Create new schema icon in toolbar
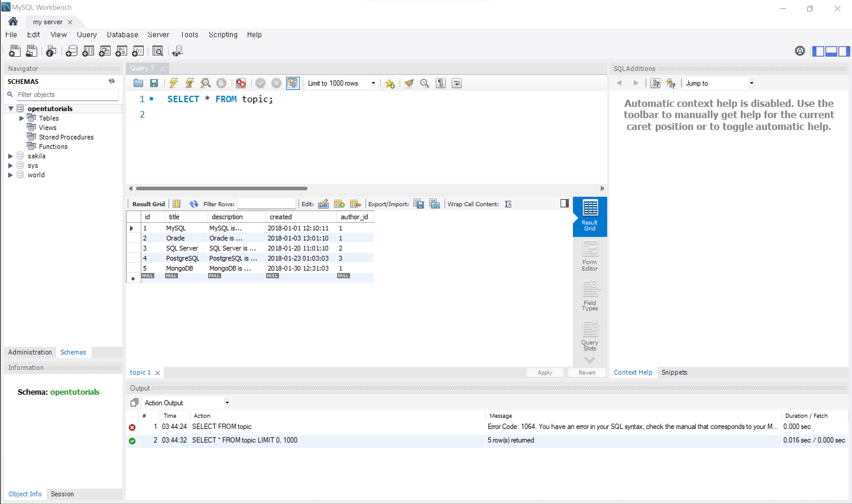Screen dimensions: 852x504 71,51
